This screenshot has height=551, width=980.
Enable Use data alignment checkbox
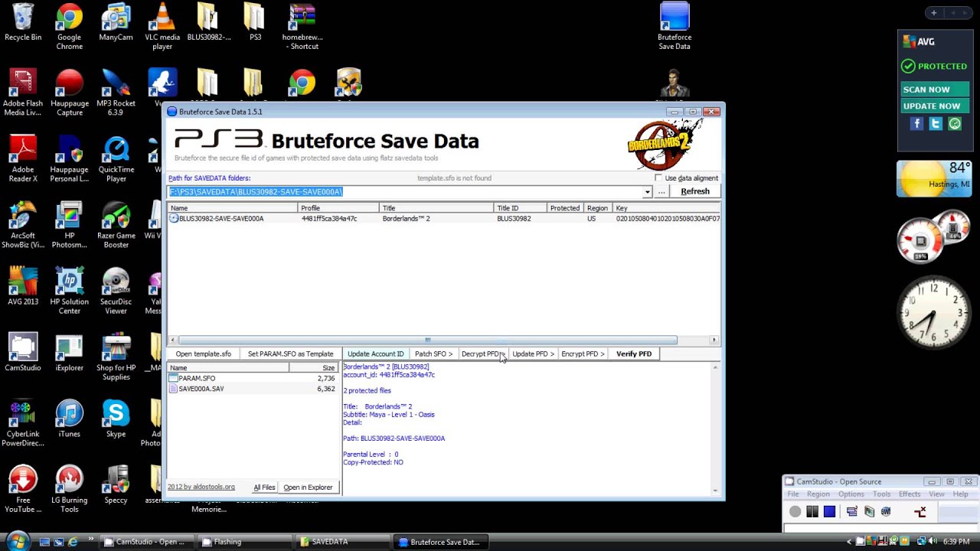[658, 178]
